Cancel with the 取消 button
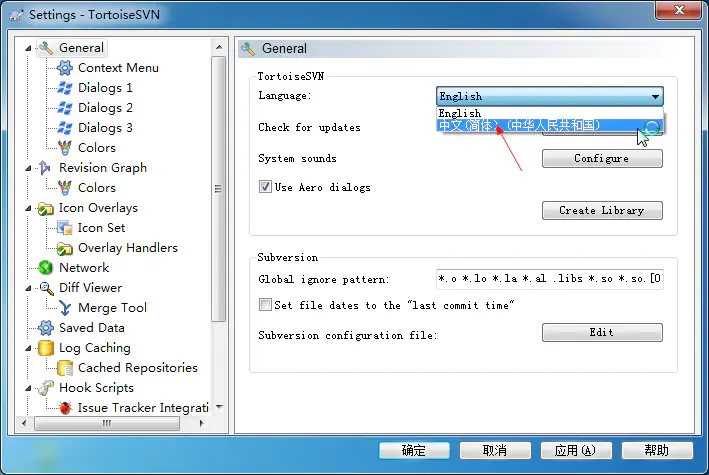This screenshot has width=709, height=475. [495, 451]
